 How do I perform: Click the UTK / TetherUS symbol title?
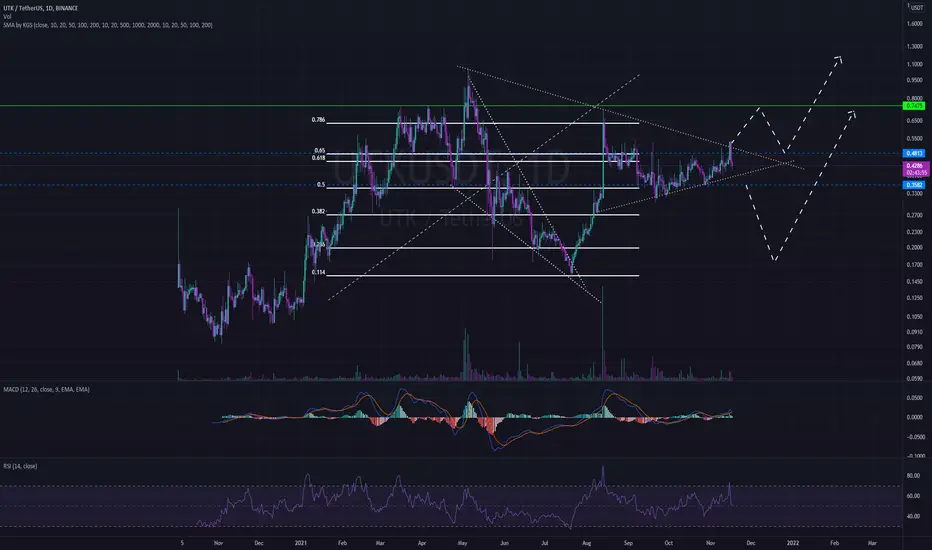(40, 8)
